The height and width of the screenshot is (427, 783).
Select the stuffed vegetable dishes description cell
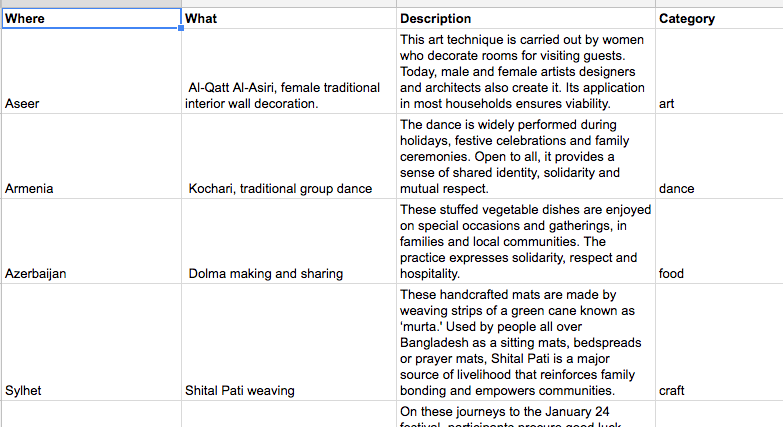(526, 242)
